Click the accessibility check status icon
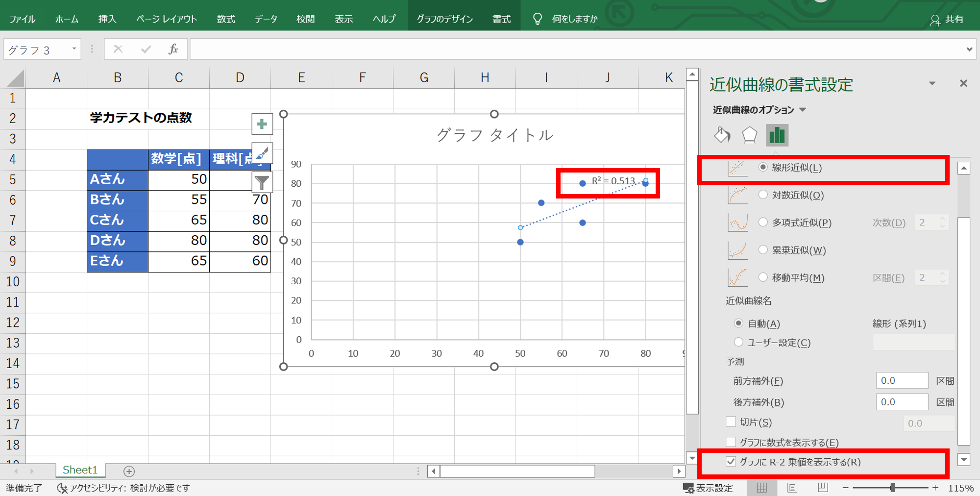 pyautogui.click(x=62, y=488)
